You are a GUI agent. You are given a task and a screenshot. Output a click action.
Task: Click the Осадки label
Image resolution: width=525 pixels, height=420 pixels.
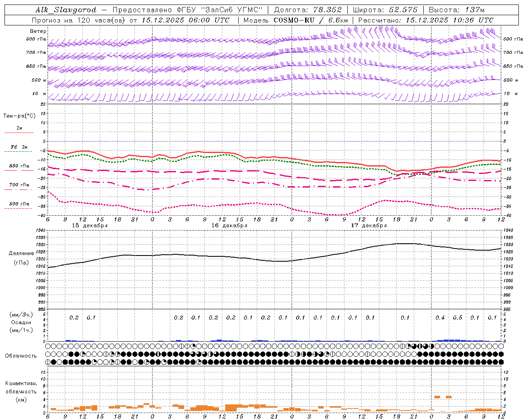[x=21, y=322]
